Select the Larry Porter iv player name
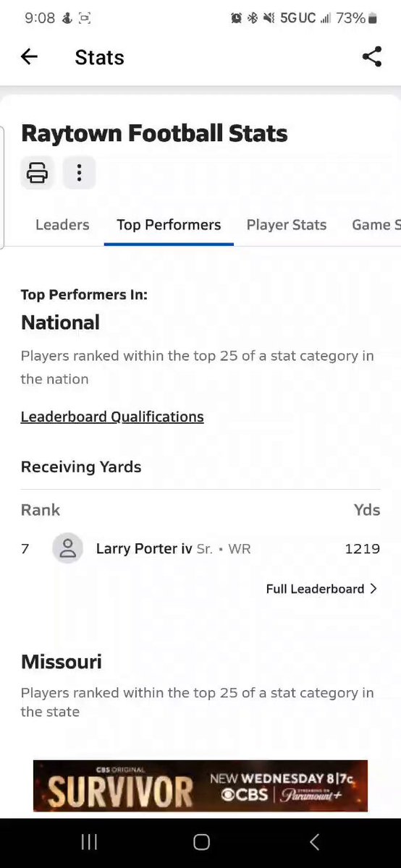 coord(144,549)
